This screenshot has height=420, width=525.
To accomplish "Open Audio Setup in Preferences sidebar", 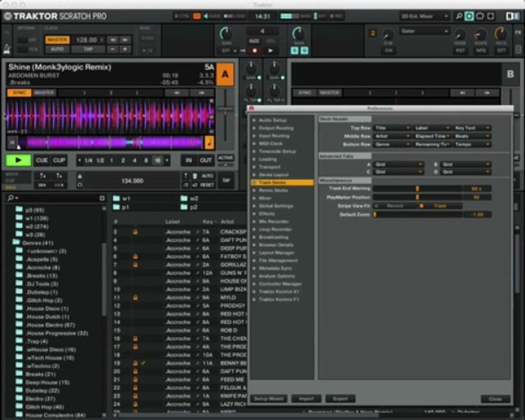I will click(272, 120).
